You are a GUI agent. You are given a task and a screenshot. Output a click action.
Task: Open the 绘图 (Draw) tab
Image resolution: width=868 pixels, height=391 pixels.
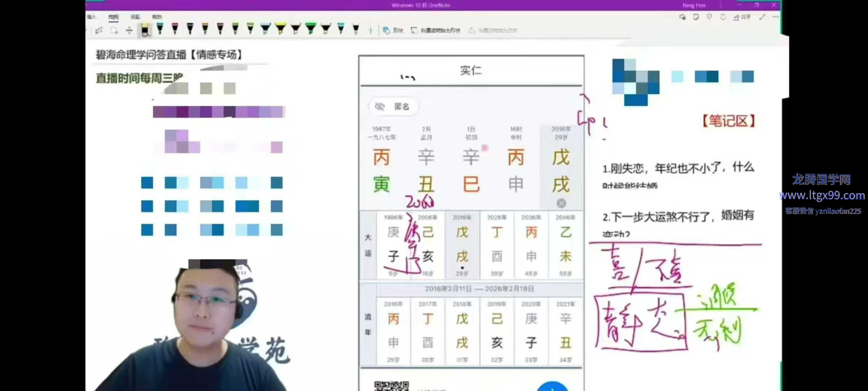point(113,17)
